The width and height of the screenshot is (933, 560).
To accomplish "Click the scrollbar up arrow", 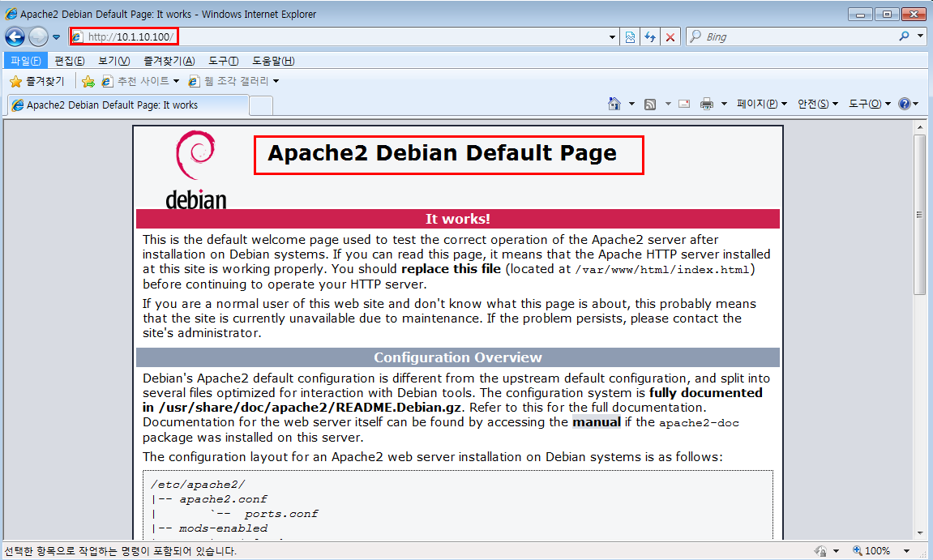I will point(920,126).
